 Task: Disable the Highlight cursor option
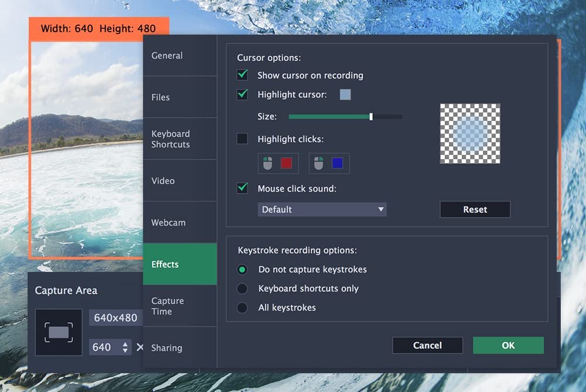tap(242, 94)
